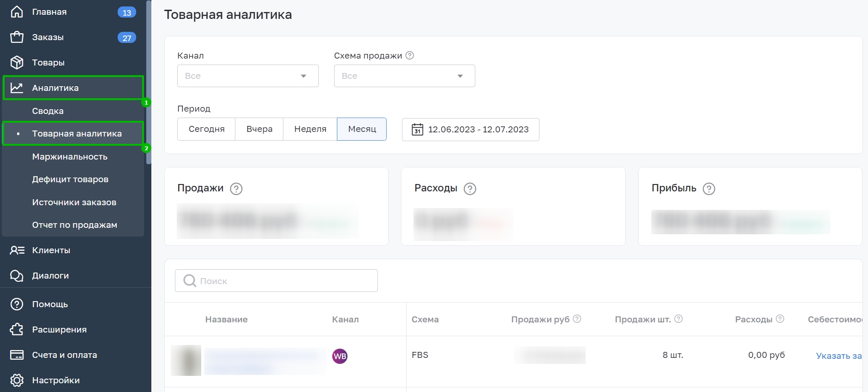This screenshot has width=868, height=392.
Task: Switch period to Вчера
Action: coord(259,129)
